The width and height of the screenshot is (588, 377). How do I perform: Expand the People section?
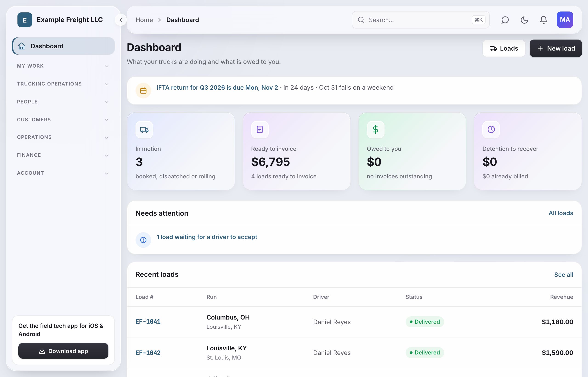[x=63, y=102]
